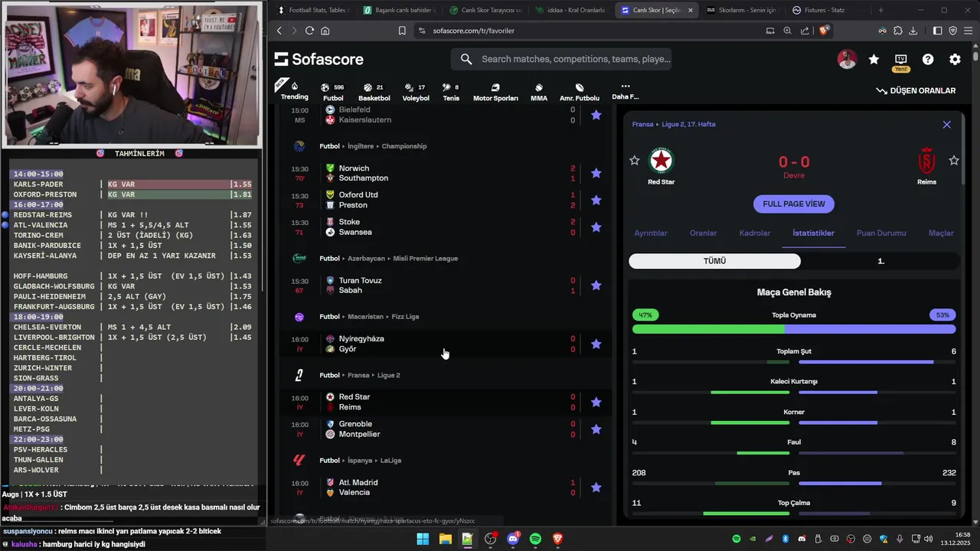Favorite the Red Star team star
This screenshot has width=980, height=551.
click(x=634, y=160)
